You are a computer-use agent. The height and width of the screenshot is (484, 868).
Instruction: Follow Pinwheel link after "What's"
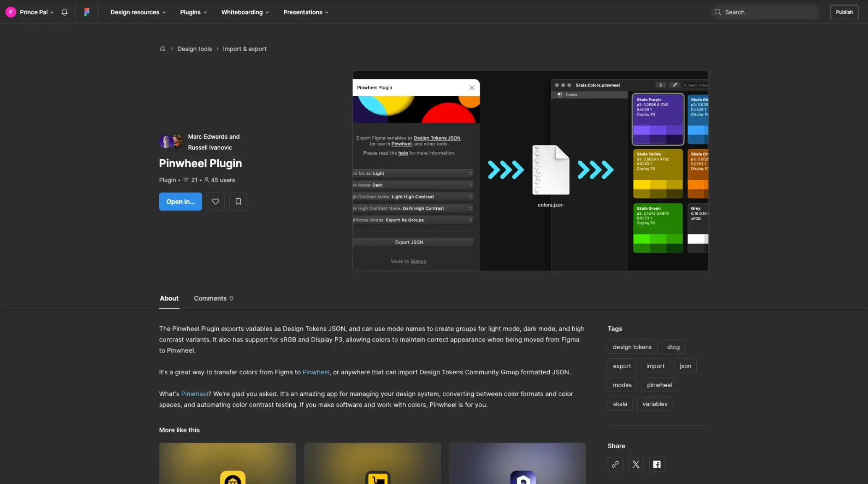tap(194, 394)
